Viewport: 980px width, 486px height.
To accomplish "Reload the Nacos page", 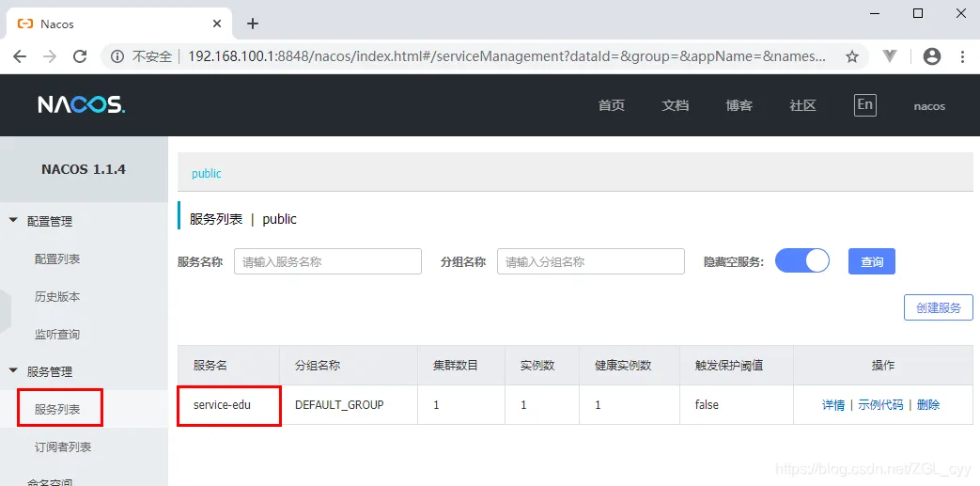I will (80, 56).
